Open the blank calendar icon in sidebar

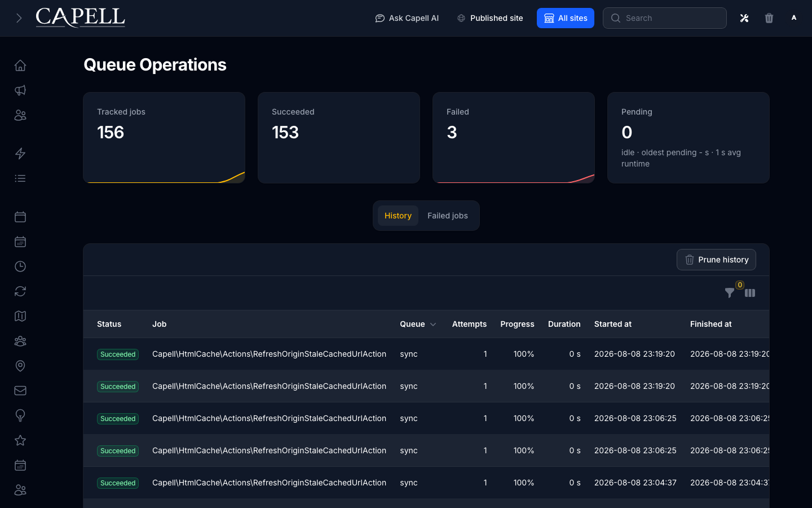click(x=20, y=217)
